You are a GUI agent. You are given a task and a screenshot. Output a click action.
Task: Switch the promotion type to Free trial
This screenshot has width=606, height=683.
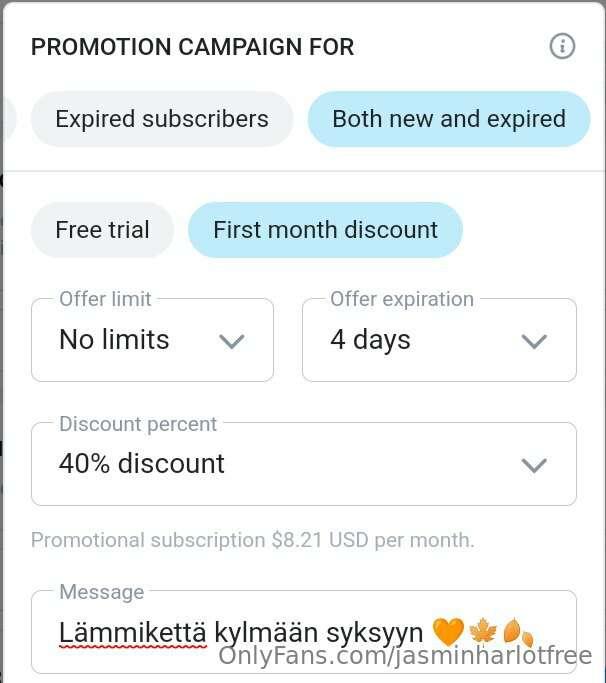click(102, 230)
